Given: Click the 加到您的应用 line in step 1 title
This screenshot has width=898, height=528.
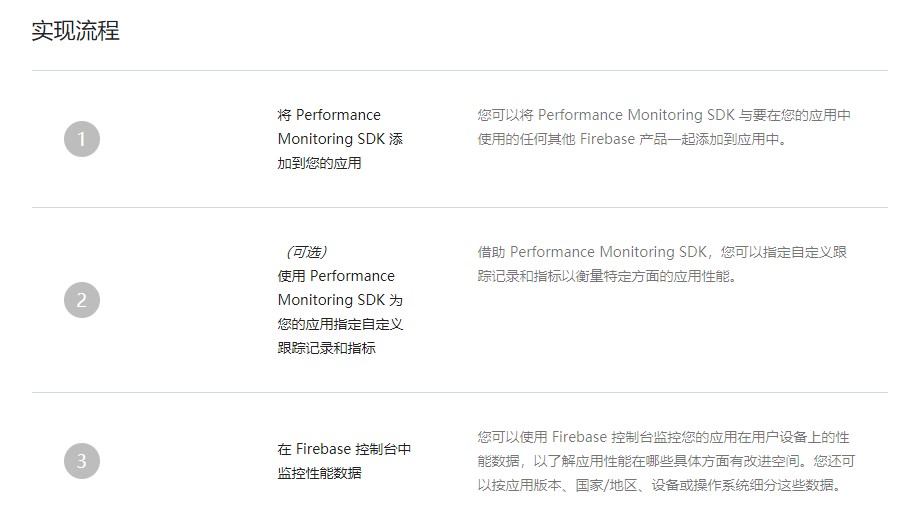Looking at the screenshot, I should click(320, 163).
